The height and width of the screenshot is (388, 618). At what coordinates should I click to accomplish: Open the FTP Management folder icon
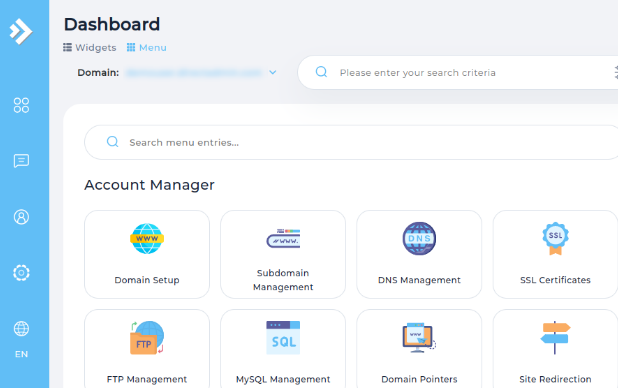pos(147,338)
